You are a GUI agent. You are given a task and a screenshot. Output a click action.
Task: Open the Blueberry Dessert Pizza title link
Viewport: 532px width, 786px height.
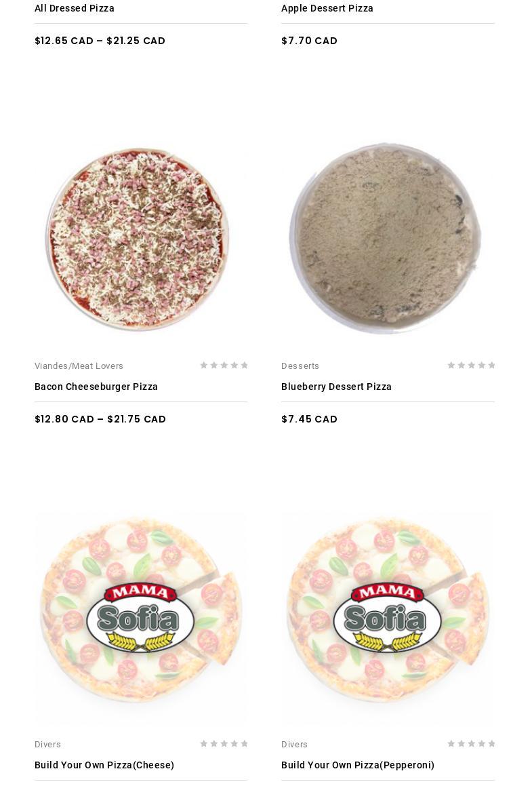(336, 387)
